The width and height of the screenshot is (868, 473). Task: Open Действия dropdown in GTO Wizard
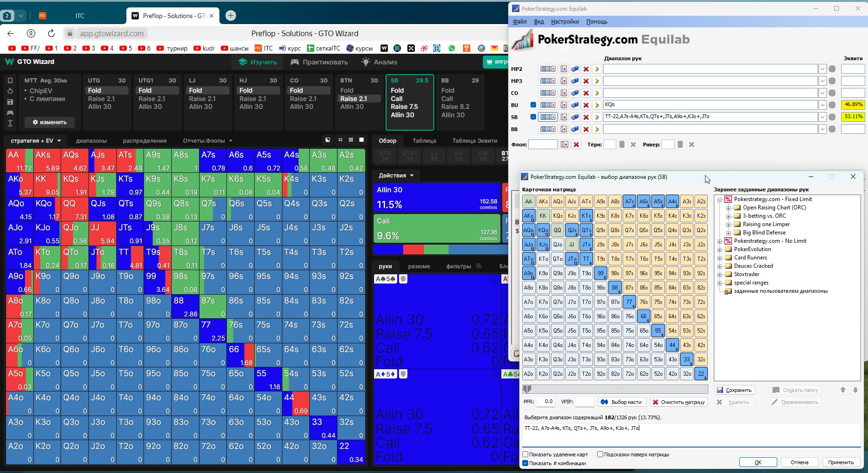tap(396, 176)
